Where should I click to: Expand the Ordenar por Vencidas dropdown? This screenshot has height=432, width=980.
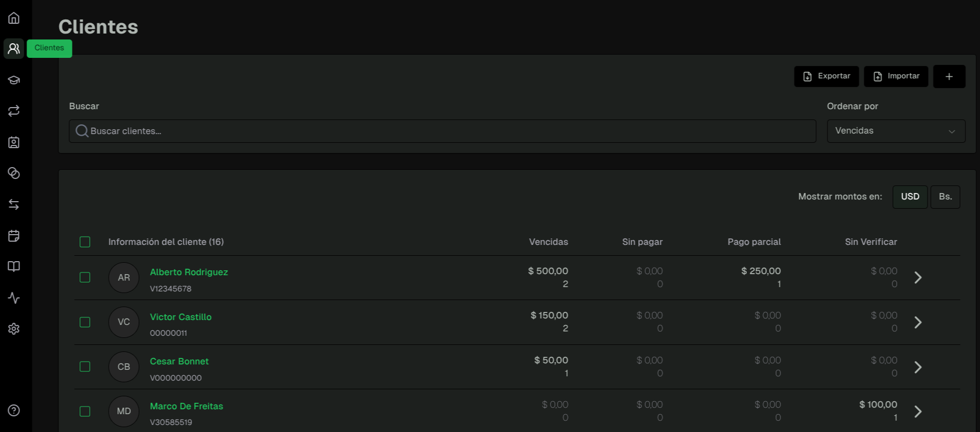point(896,131)
